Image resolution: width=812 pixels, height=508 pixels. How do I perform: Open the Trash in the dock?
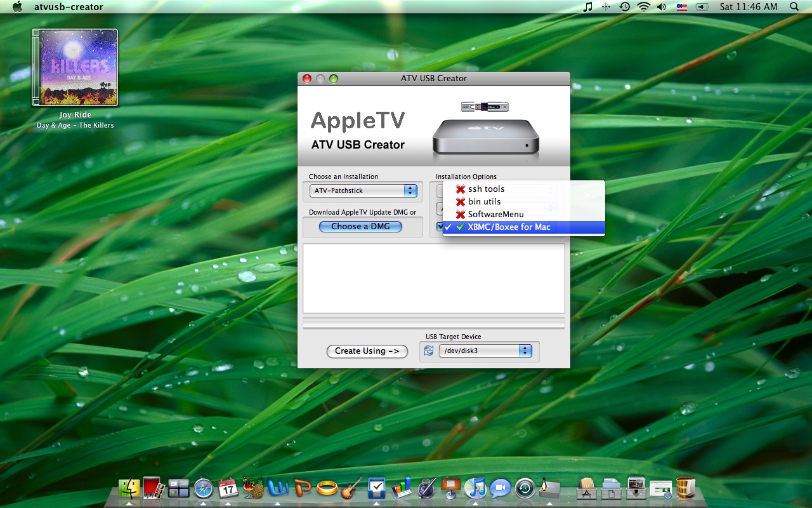tap(686, 488)
